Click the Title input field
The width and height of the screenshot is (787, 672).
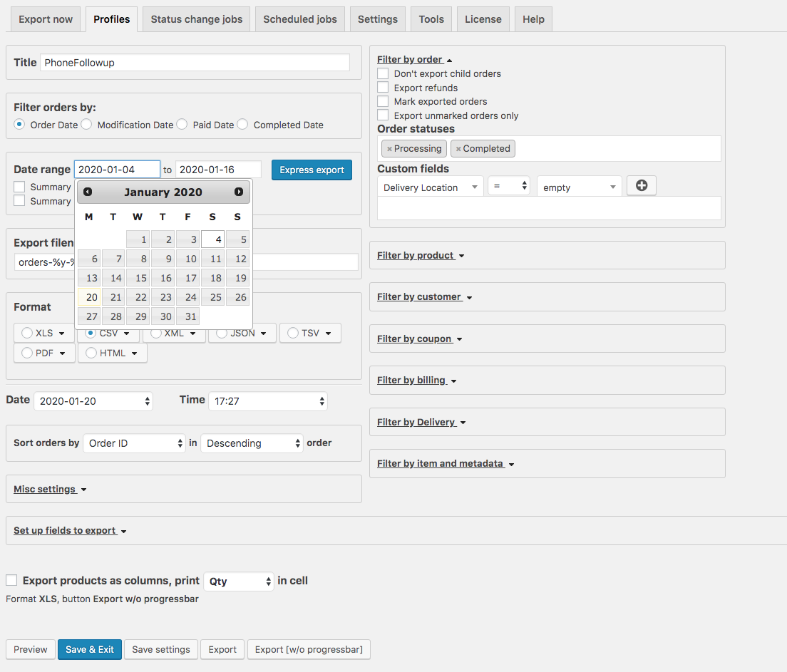(x=195, y=63)
